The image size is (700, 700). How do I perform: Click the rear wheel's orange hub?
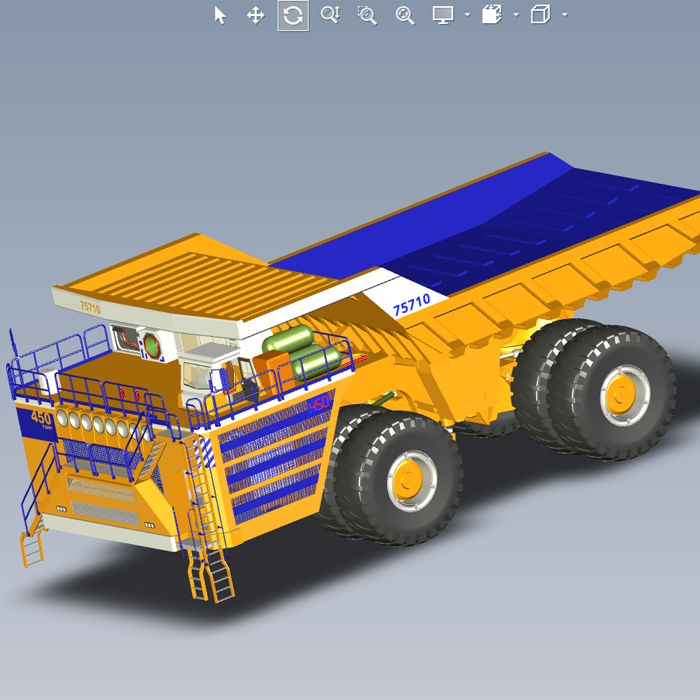tap(621, 395)
